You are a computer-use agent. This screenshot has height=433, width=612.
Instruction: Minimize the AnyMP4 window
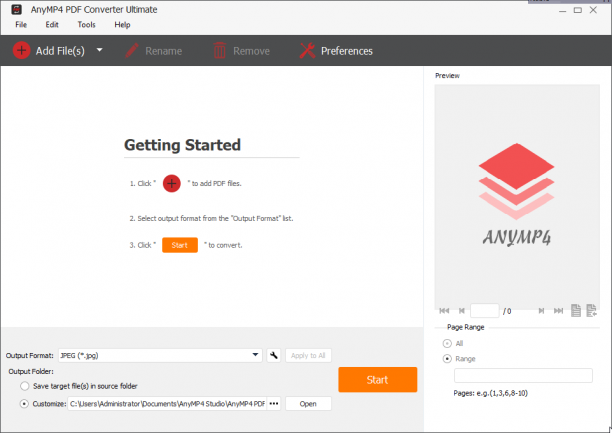(562, 11)
